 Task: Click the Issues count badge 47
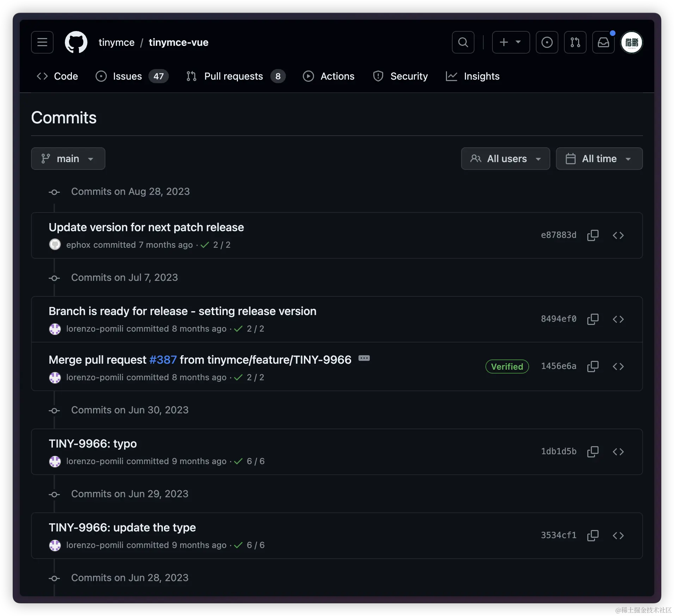click(159, 76)
